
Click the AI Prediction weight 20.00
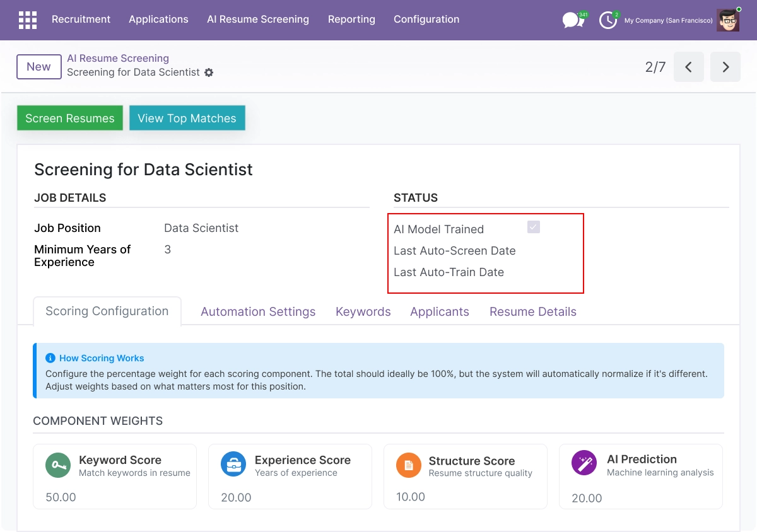[x=587, y=498]
